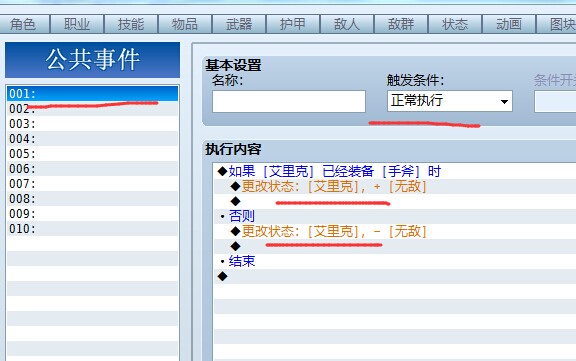Select empty line below the - [无敌] command
This screenshot has width=576, height=361.
click(395, 246)
